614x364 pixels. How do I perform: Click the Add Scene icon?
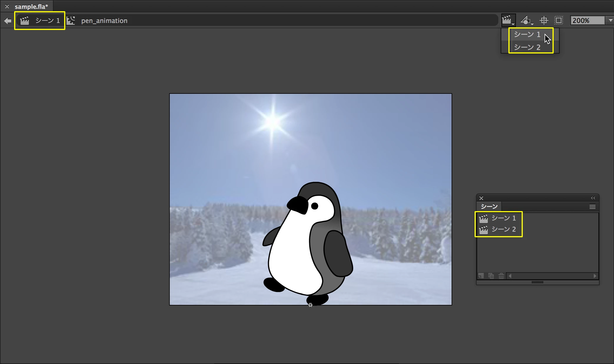tap(481, 276)
